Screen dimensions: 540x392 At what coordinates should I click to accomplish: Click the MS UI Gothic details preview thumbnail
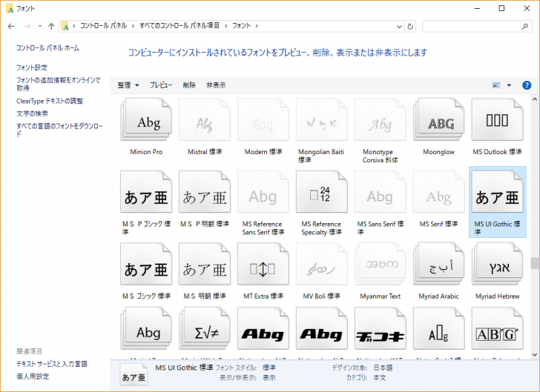[x=134, y=374]
